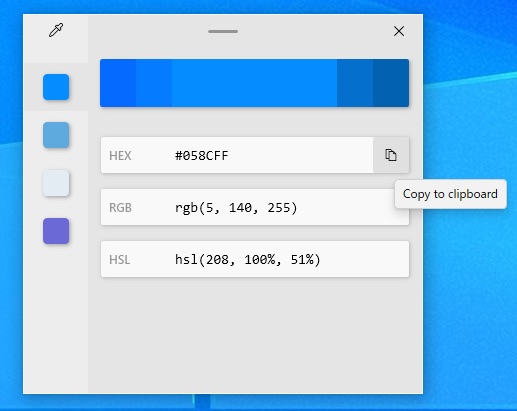The image size is (517, 411).
Task: Click the HEX format label
Action: point(120,156)
